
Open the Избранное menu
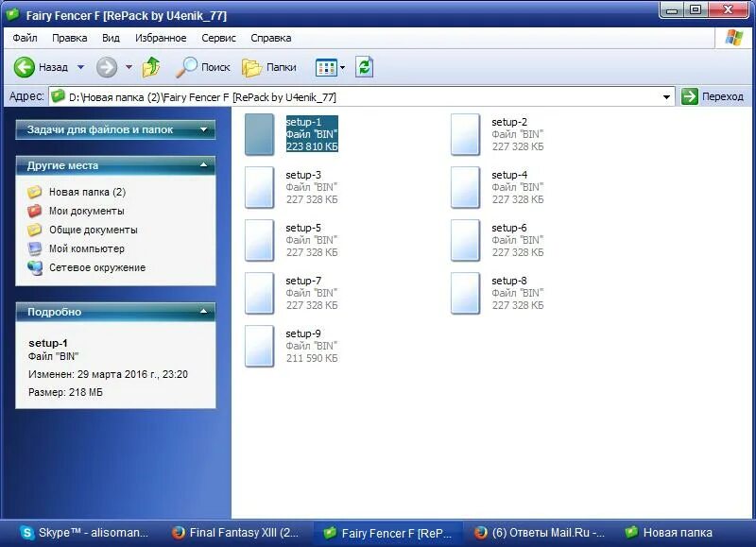(x=161, y=38)
